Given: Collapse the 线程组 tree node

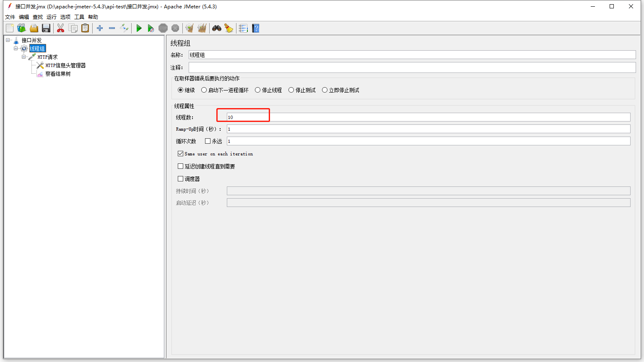Looking at the screenshot, I should tap(16, 49).
